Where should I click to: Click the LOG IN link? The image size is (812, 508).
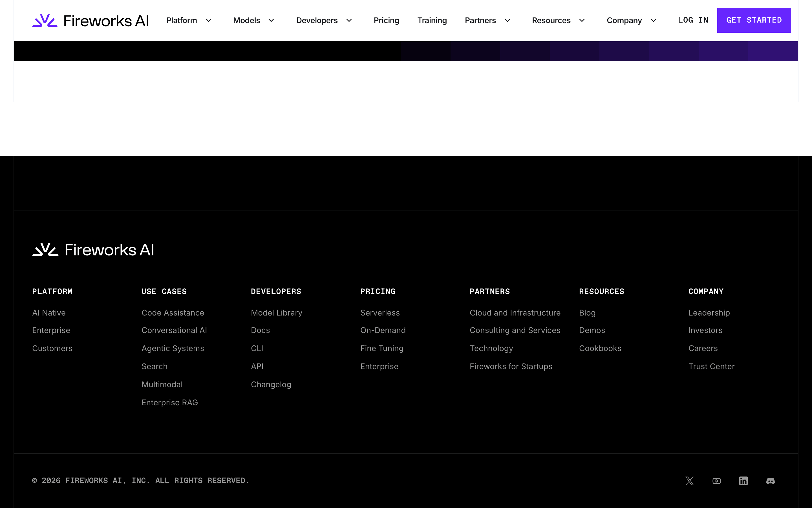tap(693, 20)
